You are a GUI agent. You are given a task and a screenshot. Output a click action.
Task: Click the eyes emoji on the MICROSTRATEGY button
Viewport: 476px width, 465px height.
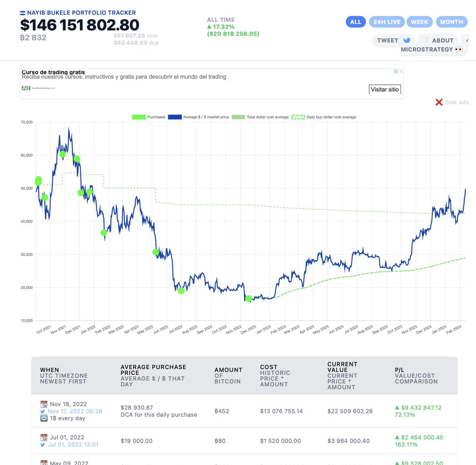(x=459, y=49)
